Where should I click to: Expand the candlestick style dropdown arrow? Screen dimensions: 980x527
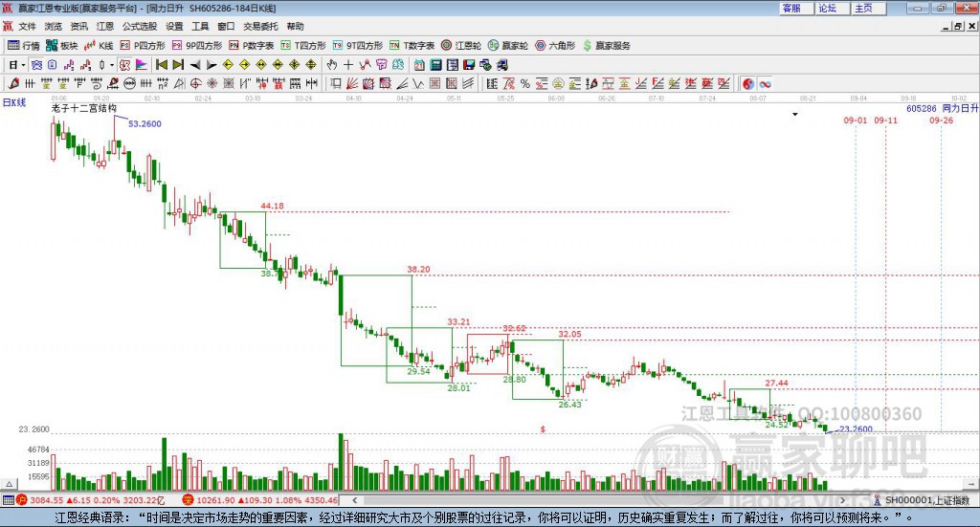(112, 65)
